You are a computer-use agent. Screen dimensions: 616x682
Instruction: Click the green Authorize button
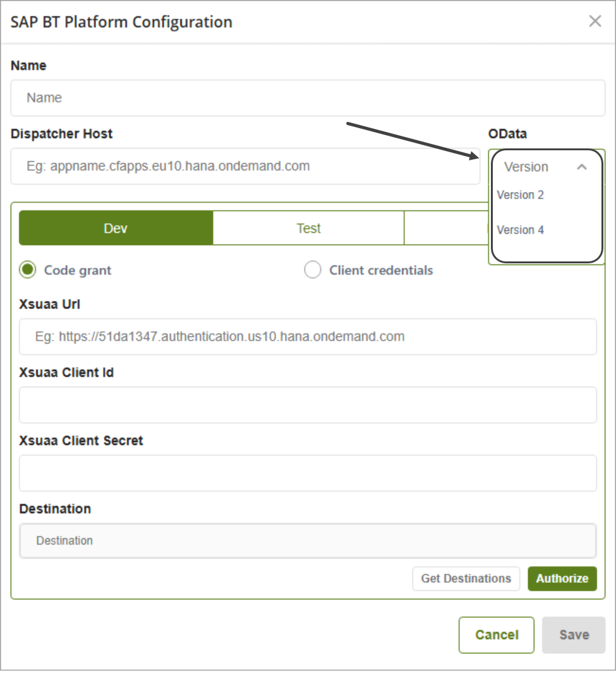(562, 578)
